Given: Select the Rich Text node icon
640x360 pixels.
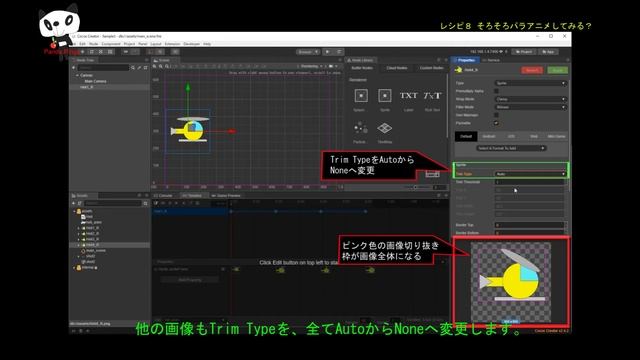Looking at the screenshot, I should (x=432, y=96).
